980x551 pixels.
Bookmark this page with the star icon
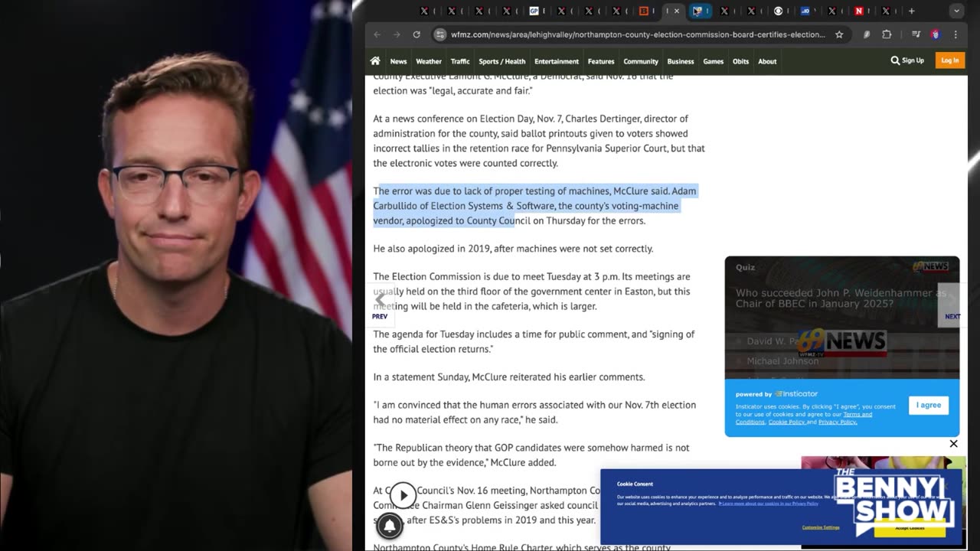[839, 34]
